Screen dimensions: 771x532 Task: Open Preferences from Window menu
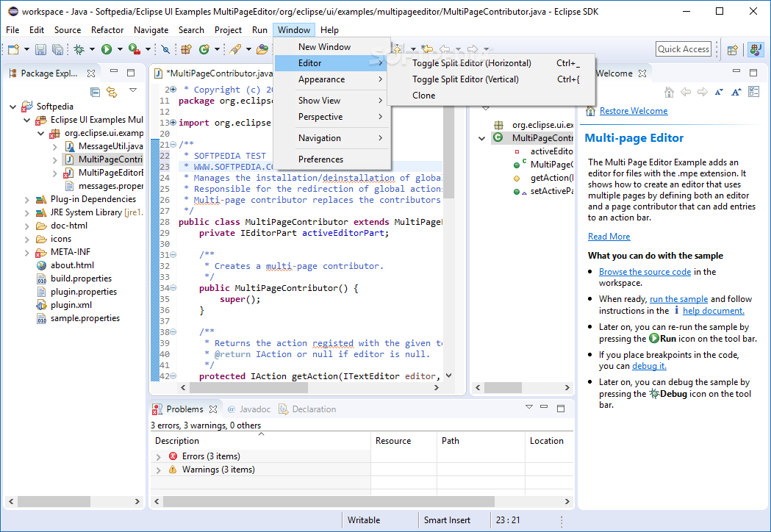[x=332, y=159]
